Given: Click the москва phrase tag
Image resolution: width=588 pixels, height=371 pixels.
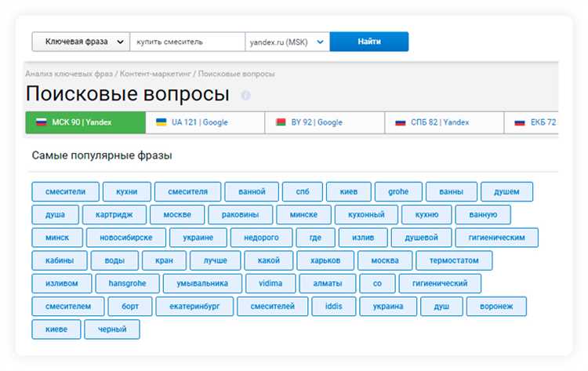Looking at the screenshot, I should 385,260.
